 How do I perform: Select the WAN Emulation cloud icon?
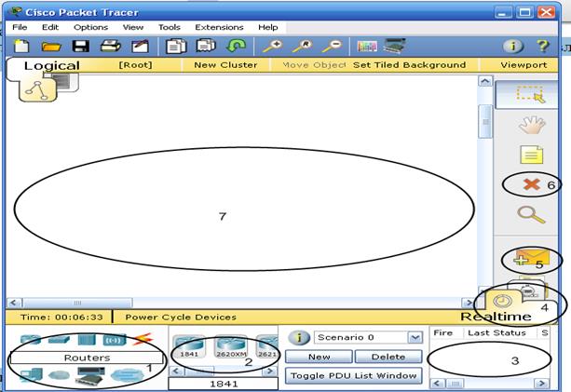pos(59,375)
